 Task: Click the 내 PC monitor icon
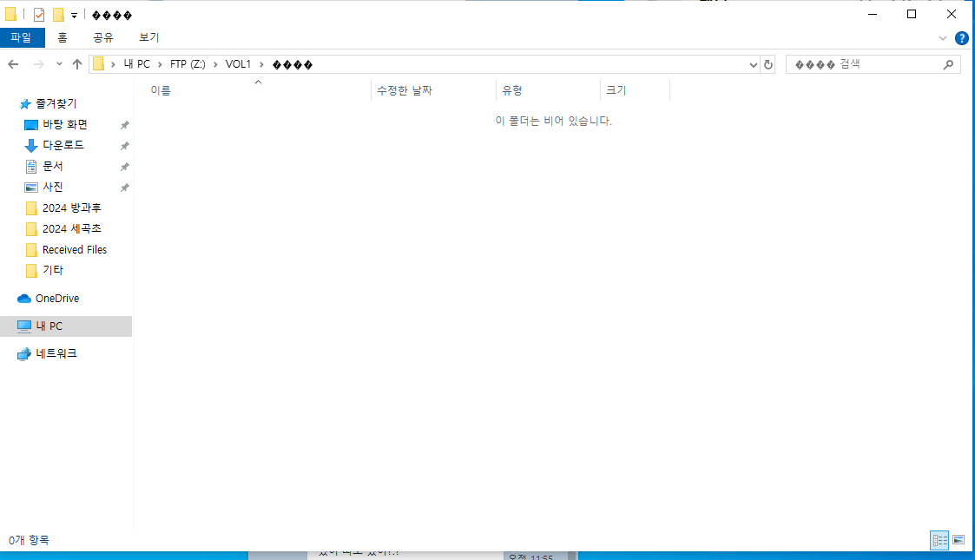pos(24,326)
